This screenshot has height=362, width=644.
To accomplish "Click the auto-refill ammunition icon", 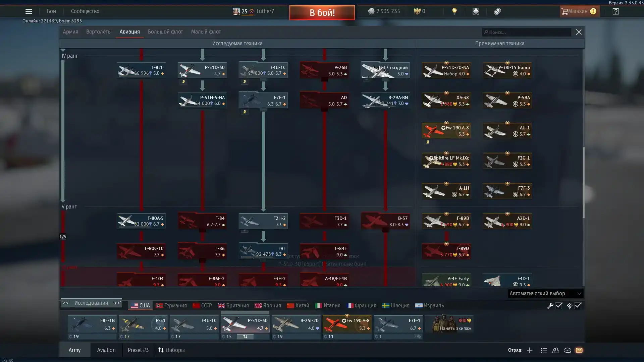I will click(569, 306).
